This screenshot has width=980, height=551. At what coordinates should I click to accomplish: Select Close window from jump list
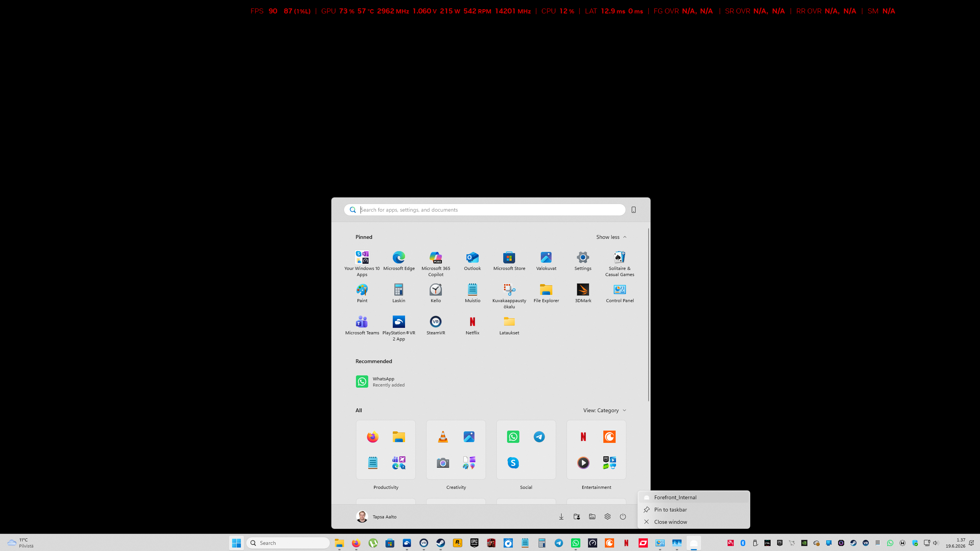coord(693,522)
